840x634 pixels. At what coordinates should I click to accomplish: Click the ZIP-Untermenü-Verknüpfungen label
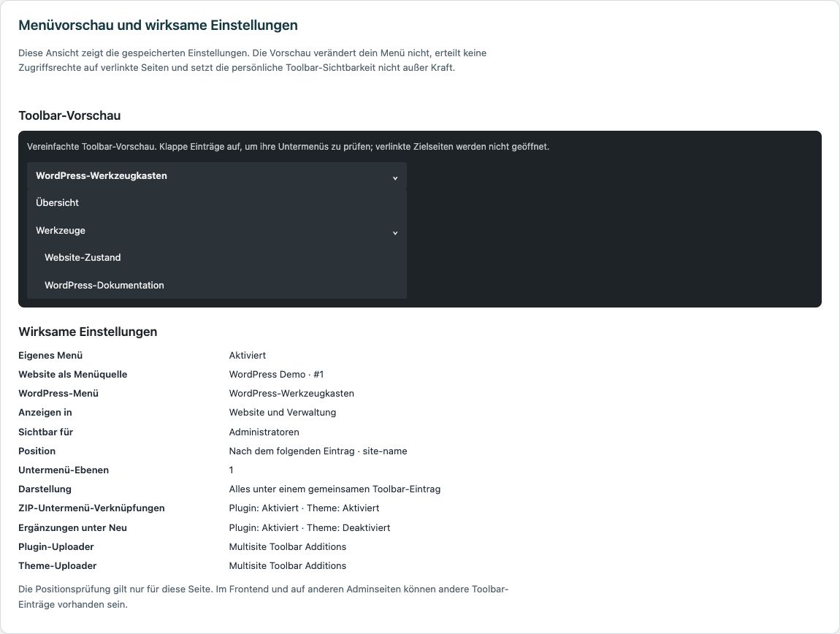click(91, 508)
